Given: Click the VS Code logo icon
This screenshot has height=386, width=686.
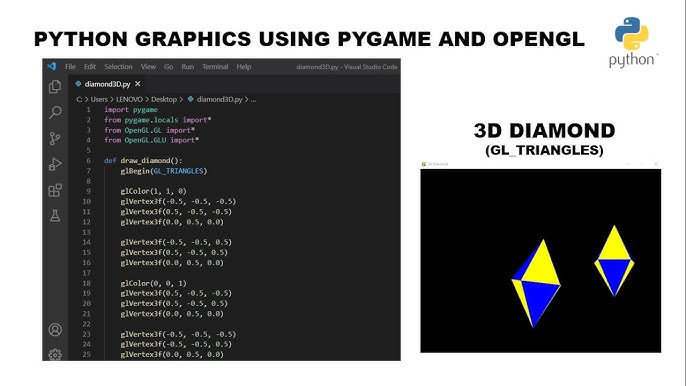Looking at the screenshot, I should (52, 66).
